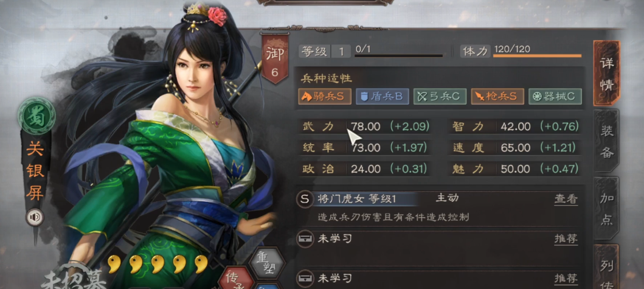The height and width of the screenshot is (289, 644).
Task: Select the 枪兵S troop aptitude
Action: (x=497, y=97)
